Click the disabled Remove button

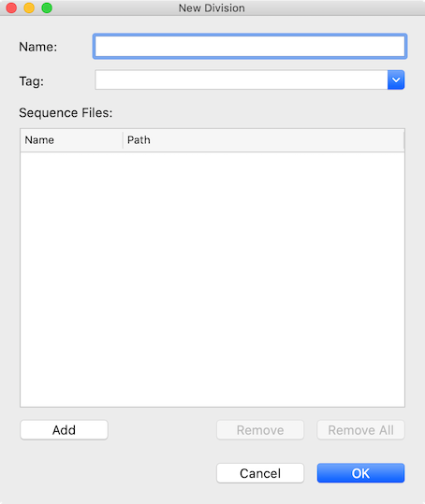tap(260, 430)
